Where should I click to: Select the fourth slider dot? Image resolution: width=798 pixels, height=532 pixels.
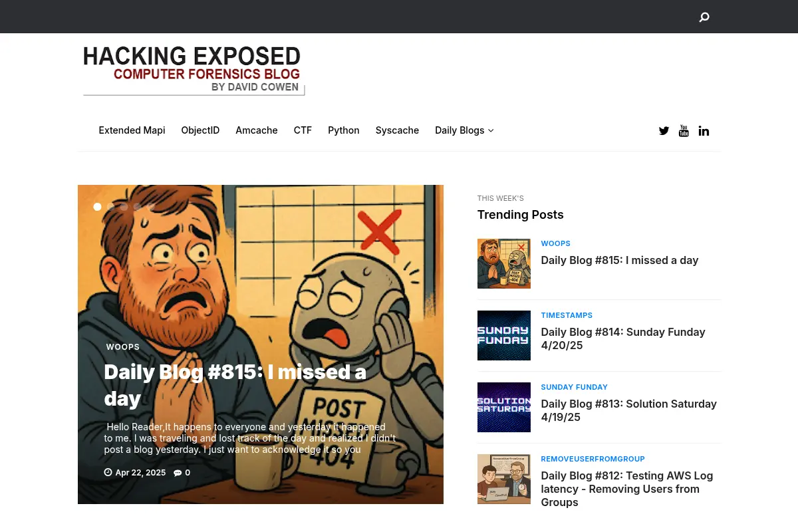coord(137,207)
